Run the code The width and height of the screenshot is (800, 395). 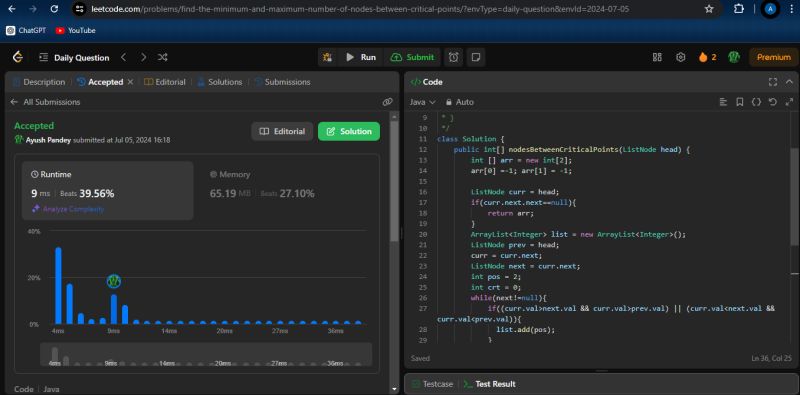(360, 57)
